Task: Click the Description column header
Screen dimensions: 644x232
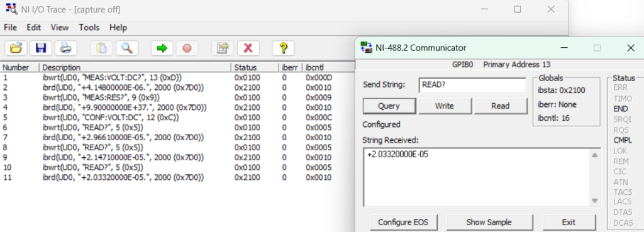Action: 135,67
